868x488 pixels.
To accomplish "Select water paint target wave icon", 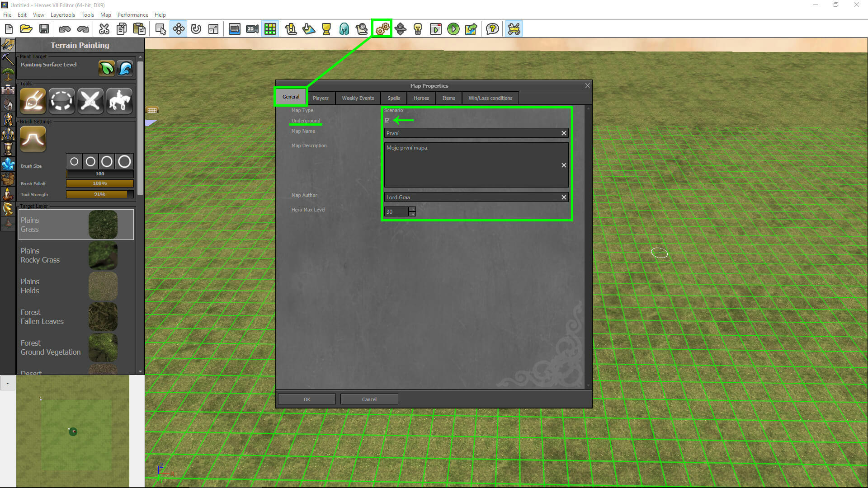I will [x=125, y=68].
